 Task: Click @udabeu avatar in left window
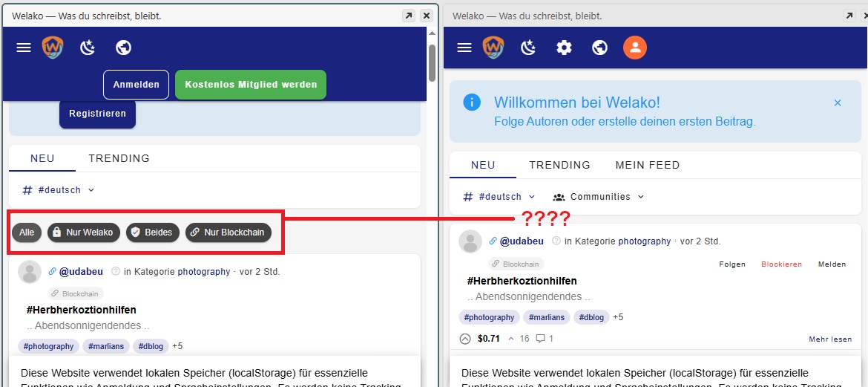tap(30, 272)
